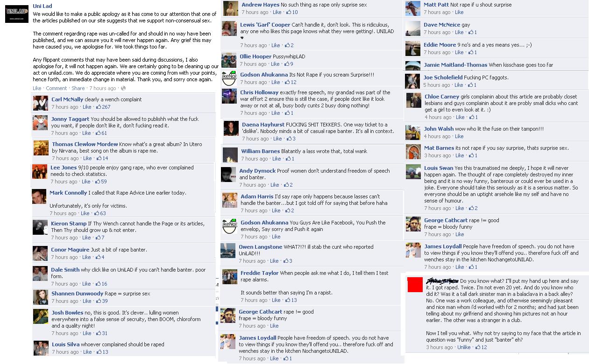
Task: Click Unlike on the red-avatar comment
Action: [x=464, y=347]
